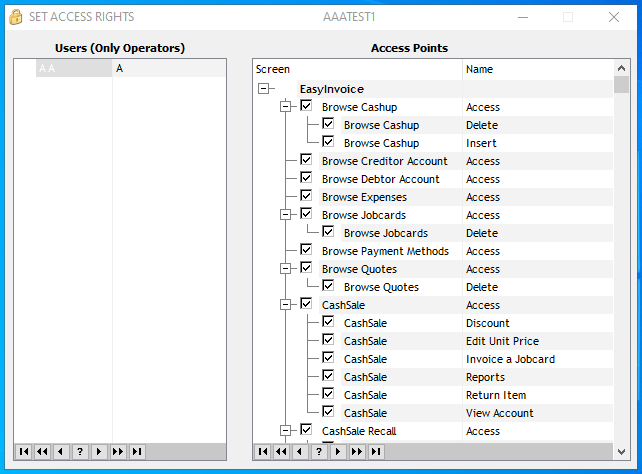The width and height of the screenshot is (642, 474).
Task: Toggle Browse Quotes Access checkbox
Action: tap(306, 268)
